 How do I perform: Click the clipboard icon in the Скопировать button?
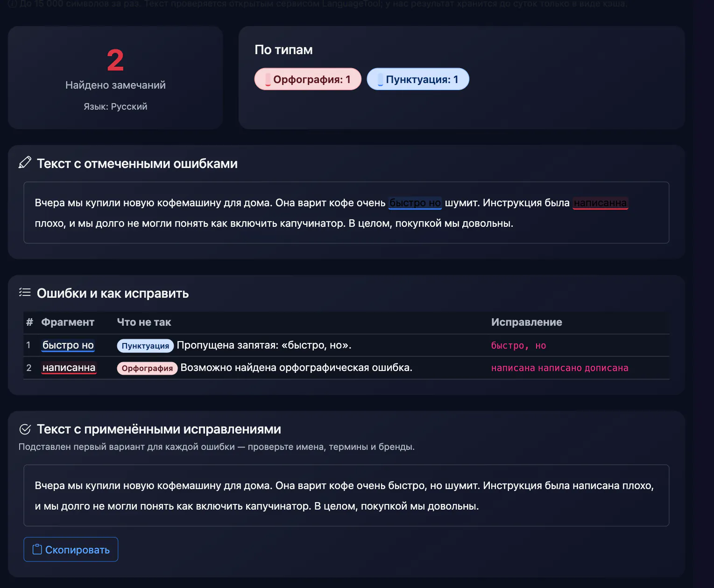coord(37,549)
